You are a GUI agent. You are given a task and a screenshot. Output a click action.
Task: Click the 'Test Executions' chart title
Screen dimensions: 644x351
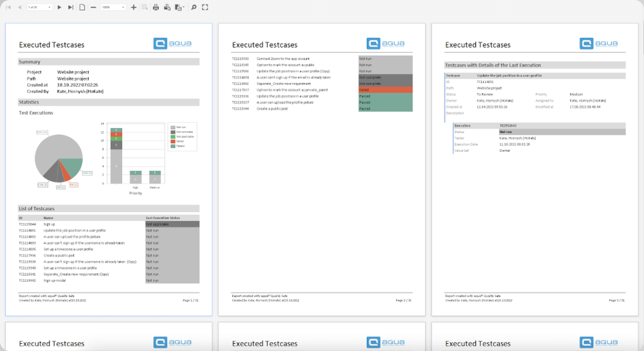[x=36, y=113]
